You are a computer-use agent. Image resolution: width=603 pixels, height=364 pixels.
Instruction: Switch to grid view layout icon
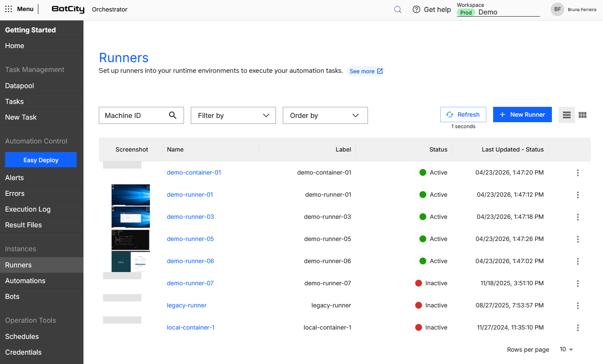click(x=583, y=115)
